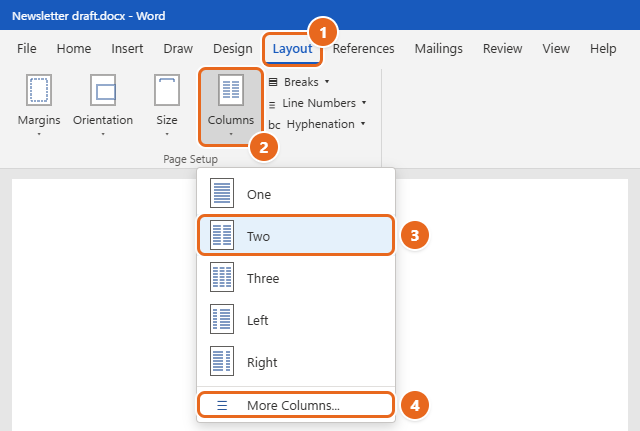
Task: Choose the Two columns layout icon
Action: tap(222, 235)
